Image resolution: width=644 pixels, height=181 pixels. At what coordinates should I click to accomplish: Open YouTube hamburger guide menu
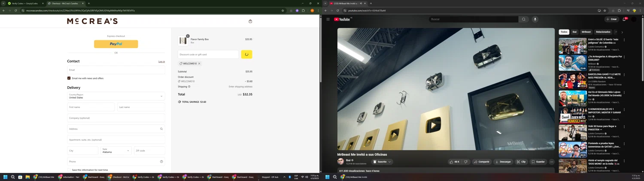point(328,19)
